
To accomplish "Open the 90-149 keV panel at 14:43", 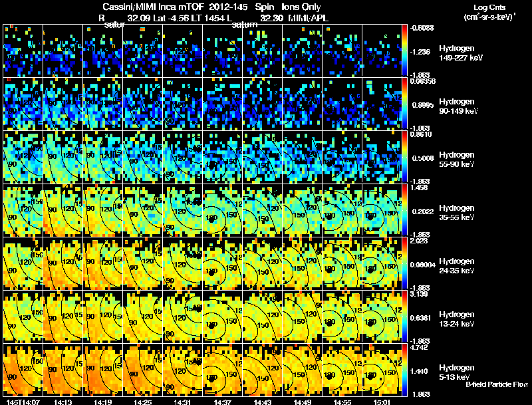I will [263, 104].
